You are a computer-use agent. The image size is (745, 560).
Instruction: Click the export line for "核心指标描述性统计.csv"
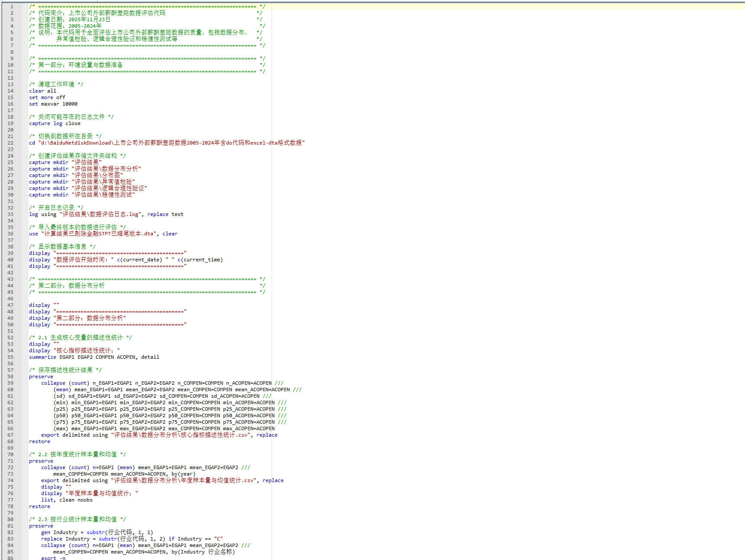point(159,435)
